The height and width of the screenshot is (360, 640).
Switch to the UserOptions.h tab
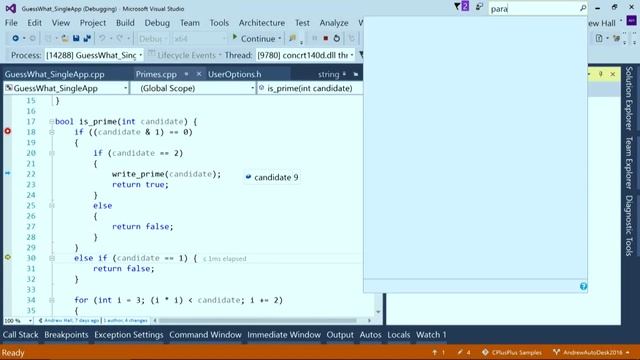[234, 74]
